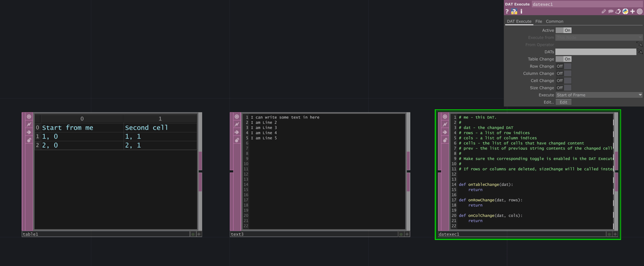This screenshot has height=266, width=644.
Task: Select the 'Second cell' table cell
Action: [x=160, y=128]
